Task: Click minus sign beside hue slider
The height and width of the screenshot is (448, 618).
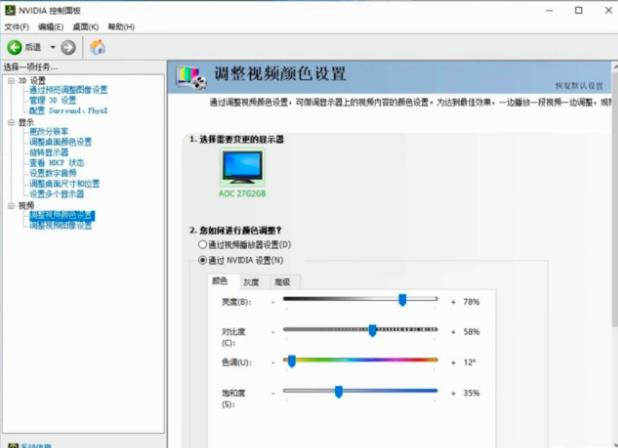Action: coord(273,362)
